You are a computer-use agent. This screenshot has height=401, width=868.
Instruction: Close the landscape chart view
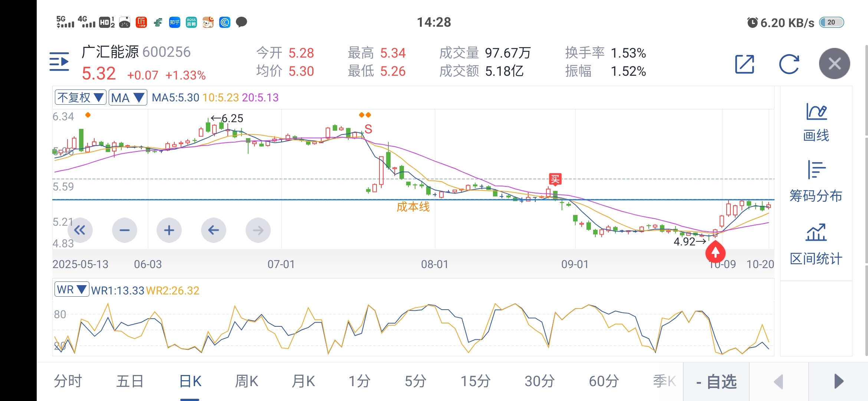click(834, 63)
